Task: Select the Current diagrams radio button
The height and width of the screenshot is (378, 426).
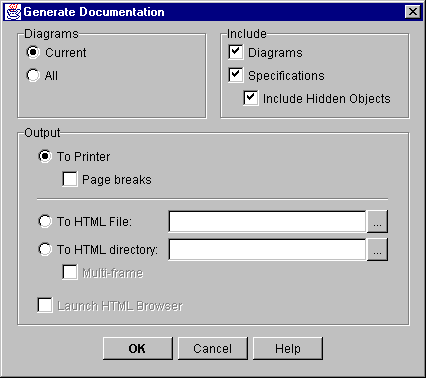Action: (33, 52)
